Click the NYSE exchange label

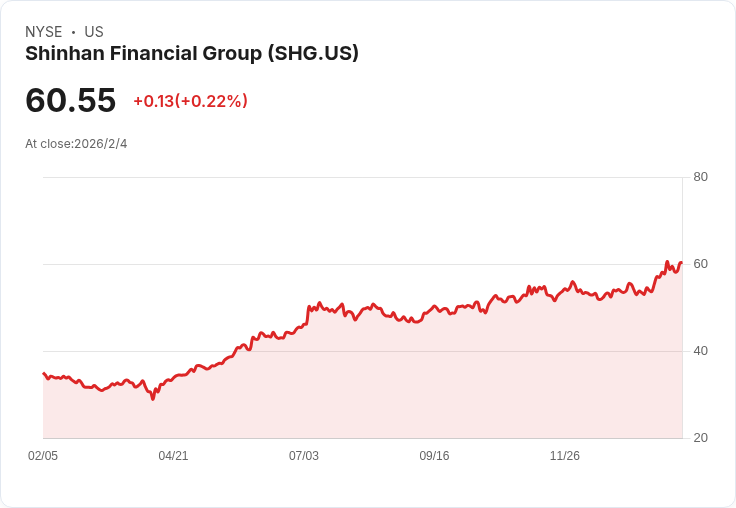tap(44, 32)
